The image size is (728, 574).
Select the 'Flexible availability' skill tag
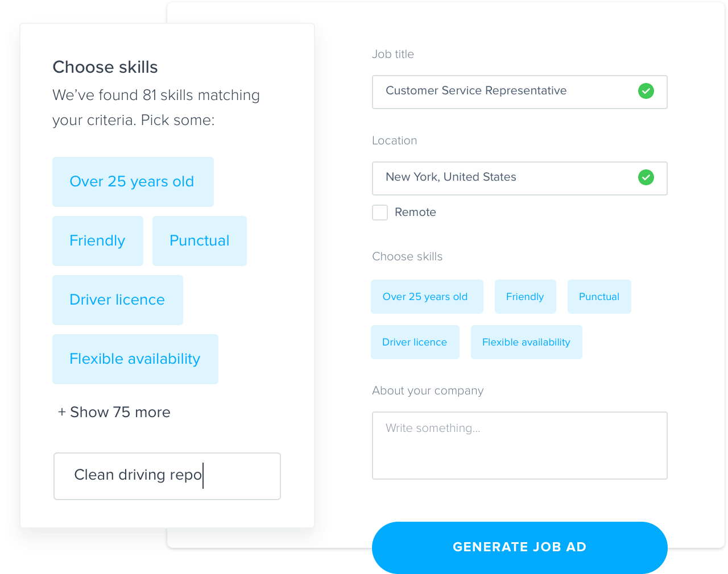pos(135,359)
